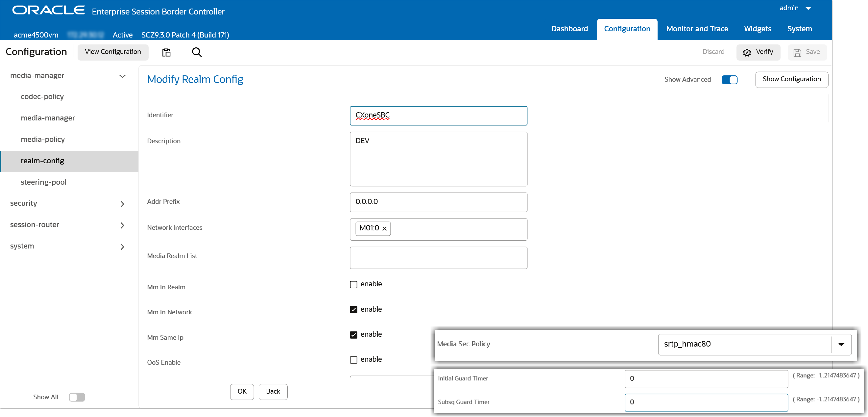Open the System tab
Image resolution: width=868 pixels, height=417 pixels.
(799, 29)
